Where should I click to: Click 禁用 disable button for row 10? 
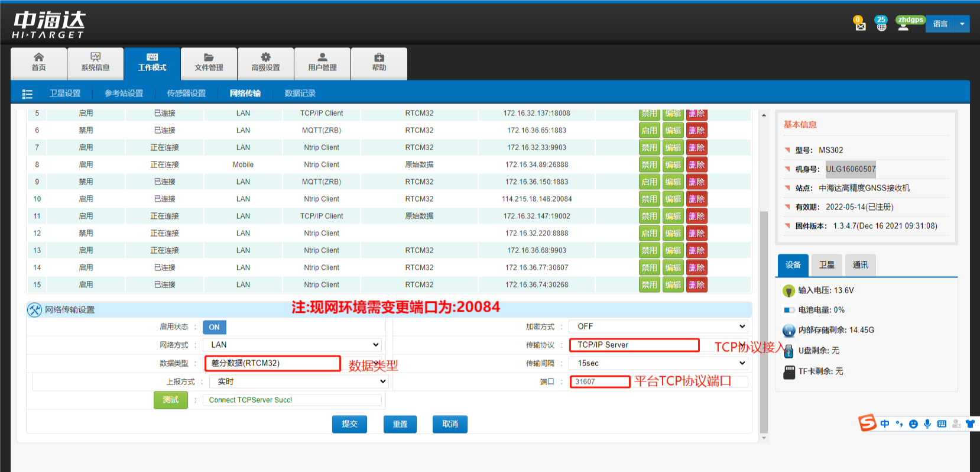pyautogui.click(x=649, y=199)
